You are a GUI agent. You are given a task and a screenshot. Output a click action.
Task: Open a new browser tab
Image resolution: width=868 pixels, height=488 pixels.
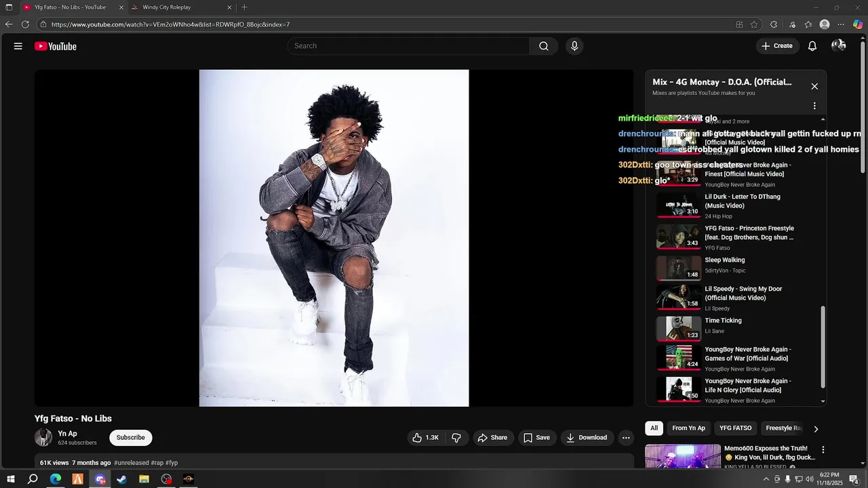(244, 7)
